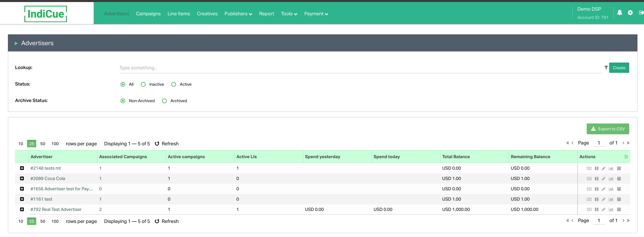Select Non-Archived archive status
Image resolution: width=644 pixels, height=237 pixels.
coord(123,101)
